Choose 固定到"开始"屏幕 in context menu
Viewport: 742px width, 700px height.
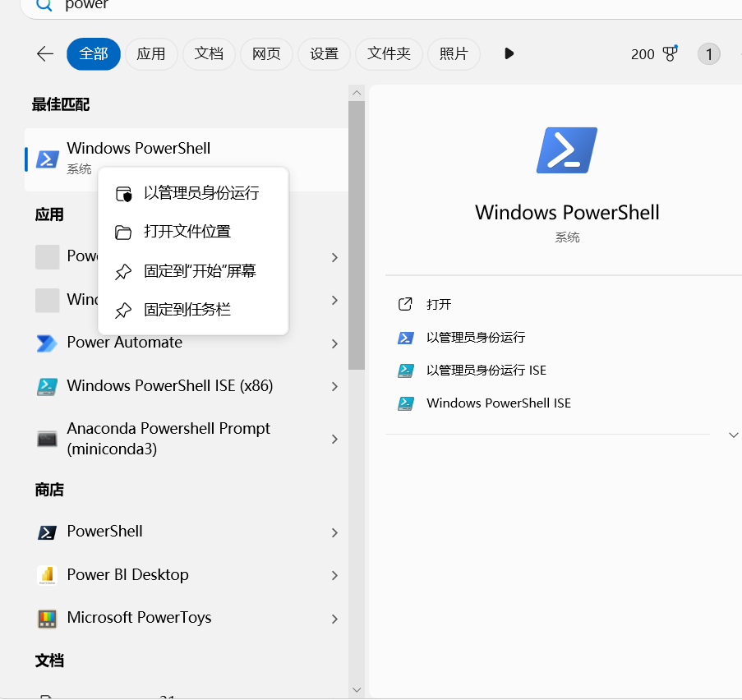click(193, 272)
